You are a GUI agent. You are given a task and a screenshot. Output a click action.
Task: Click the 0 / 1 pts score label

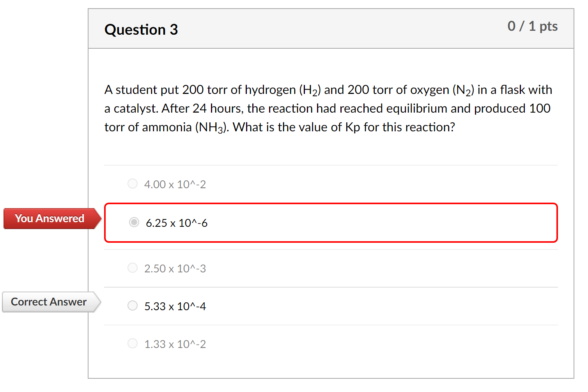533,26
